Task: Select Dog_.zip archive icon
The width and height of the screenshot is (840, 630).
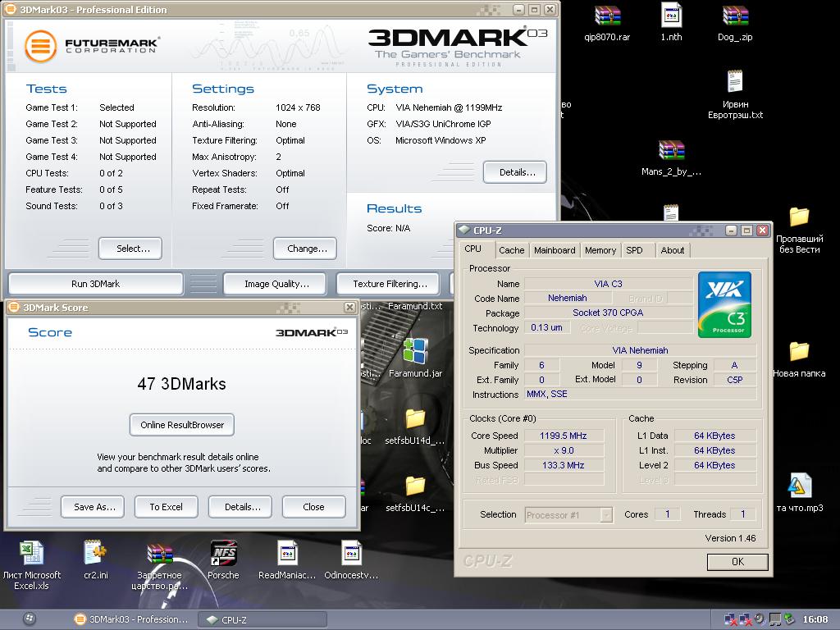Action: tap(735, 16)
